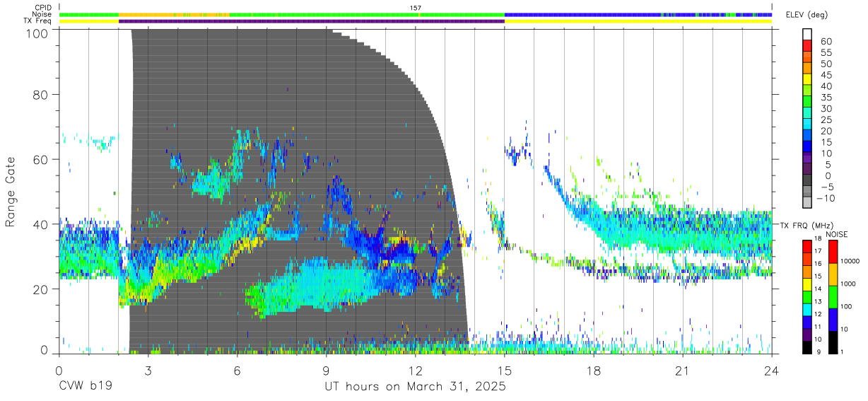
Task: Click the black swatch at bottom of TX FRQ colorbar
Action: (807, 347)
